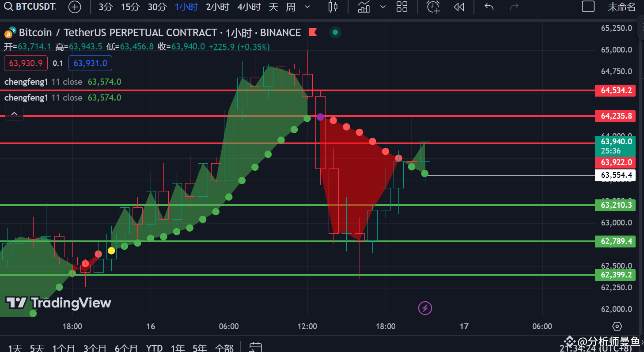This screenshot has width=644, height=352.
Task: Click the TradingView logo watermark
Action: coord(57,303)
